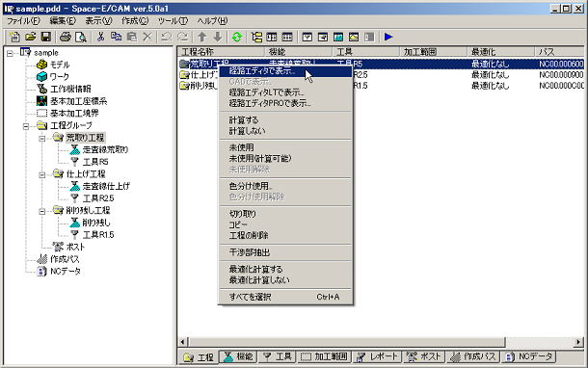
Task: Click the yellow picture toolbar icon
Action: [x=354, y=37]
